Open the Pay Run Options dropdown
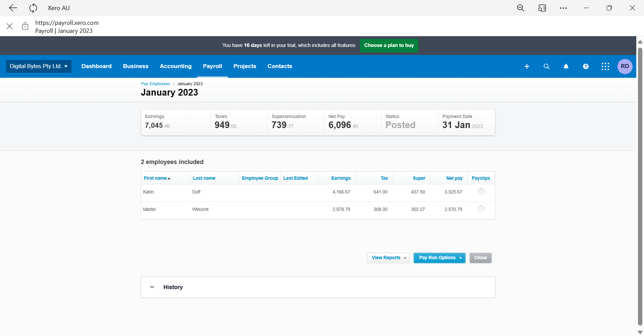 coord(439,258)
